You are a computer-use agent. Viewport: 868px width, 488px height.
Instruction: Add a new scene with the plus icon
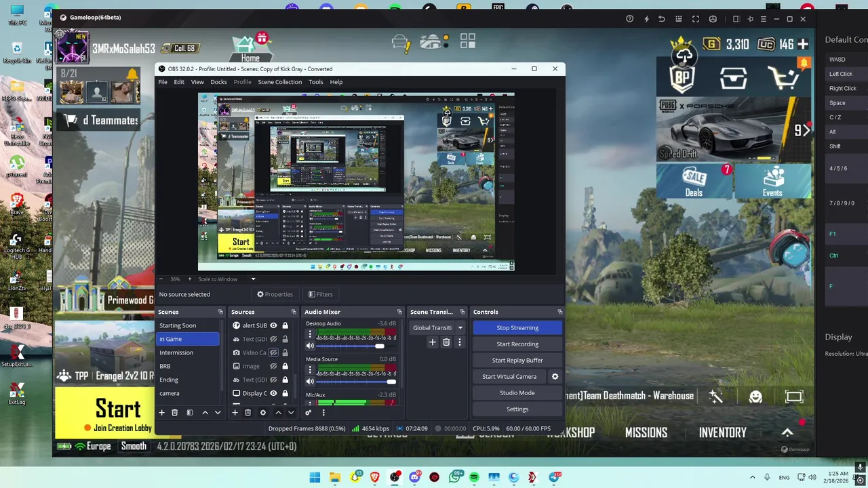point(161,412)
